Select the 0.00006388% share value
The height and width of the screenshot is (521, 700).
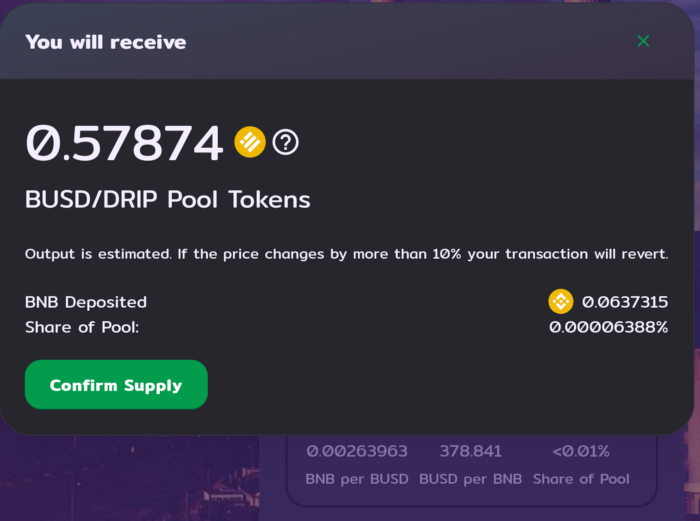tap(608, 327)
